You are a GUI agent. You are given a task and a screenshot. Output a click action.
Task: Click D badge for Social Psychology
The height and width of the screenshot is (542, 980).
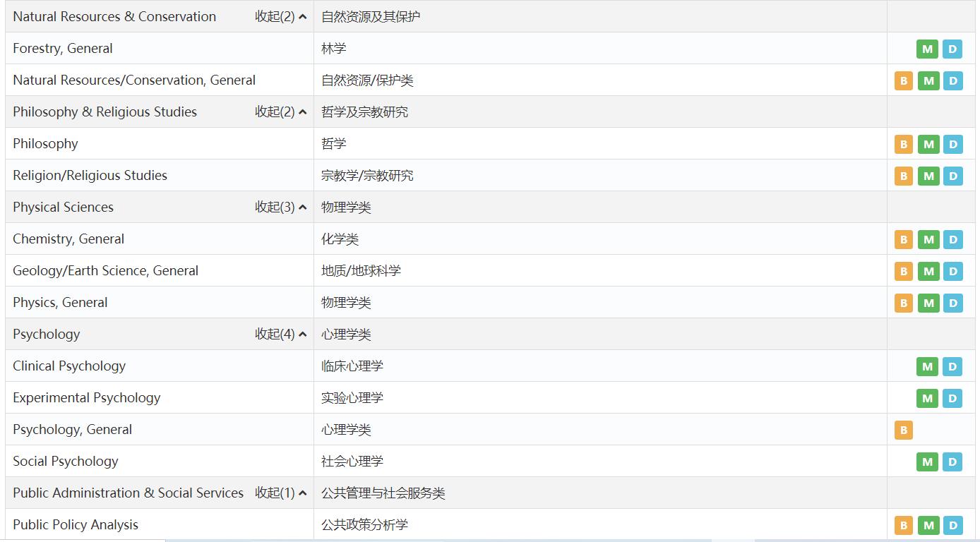tap(952, 462)
